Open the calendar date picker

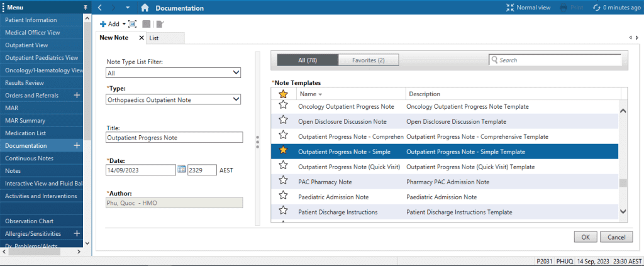coord(181,169)
